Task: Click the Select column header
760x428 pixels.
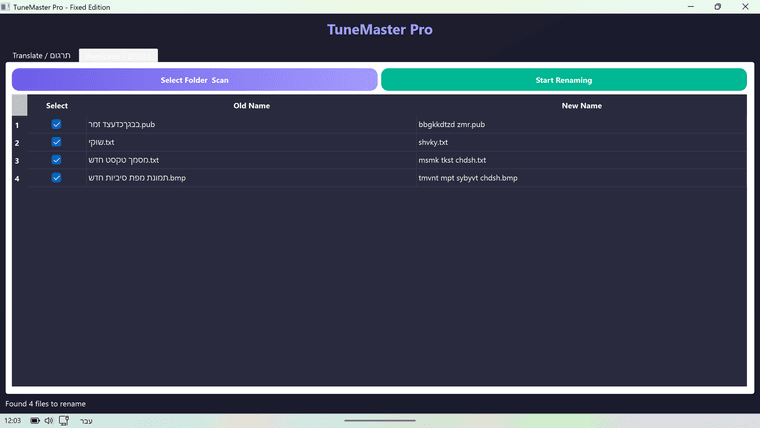Action: pyautogui.click(x=57, y=105)
